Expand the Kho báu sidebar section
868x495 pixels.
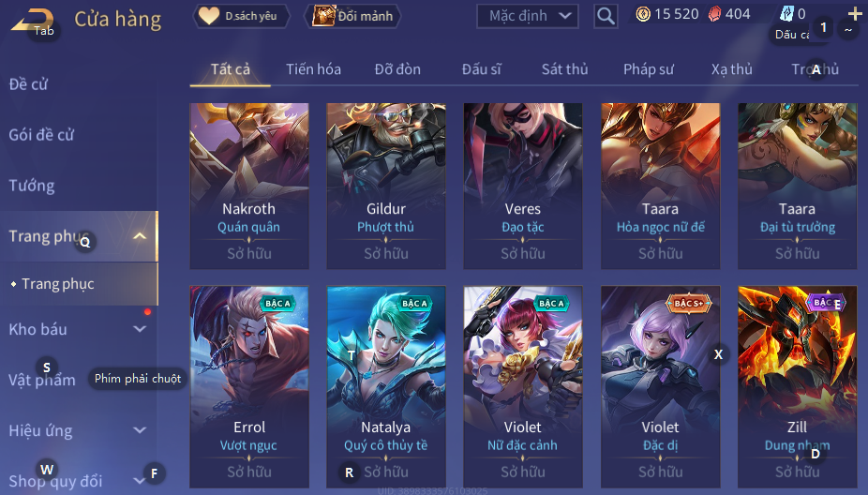pos(140,329)
